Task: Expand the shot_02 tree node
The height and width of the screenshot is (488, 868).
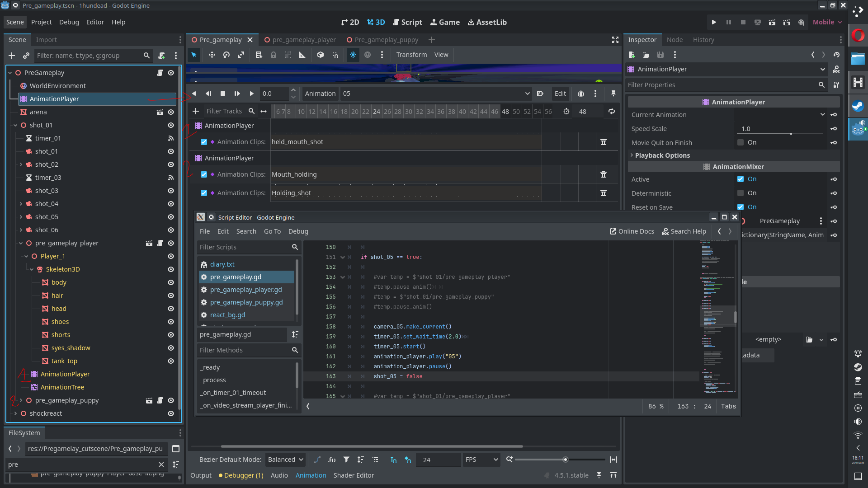Action: click(x=21, y=164)
